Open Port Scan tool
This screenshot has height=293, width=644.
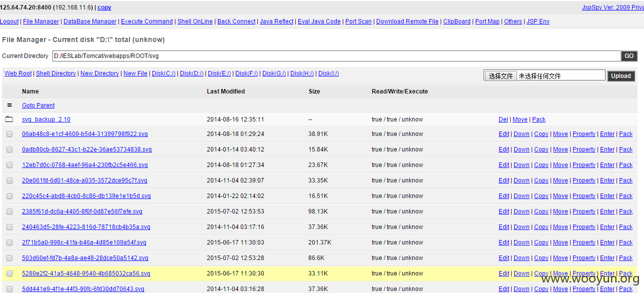point(358,21)
